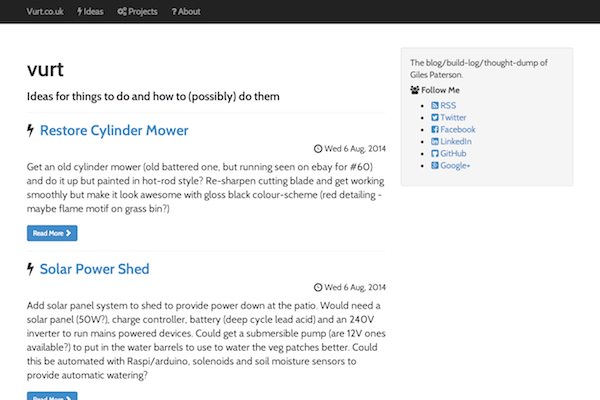Open the Solar Power Shed post title
The height and width of the screenshot is (400, 600).
click(x=95, y=269)
